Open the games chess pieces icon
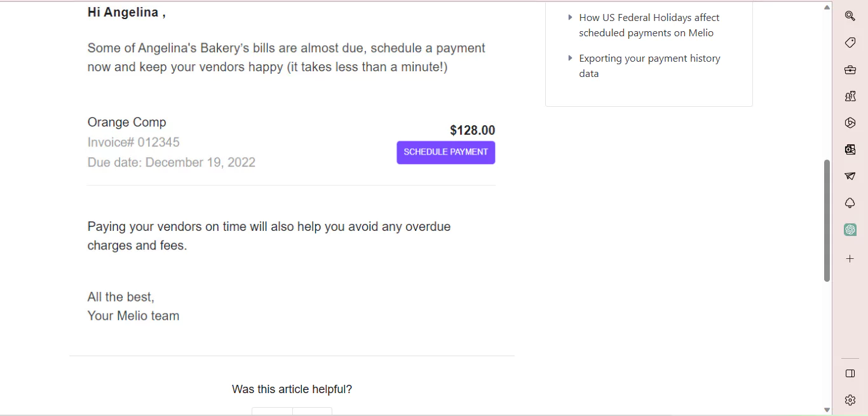Image resolution: width=868 pixels, height=416 pixels. 850,96
